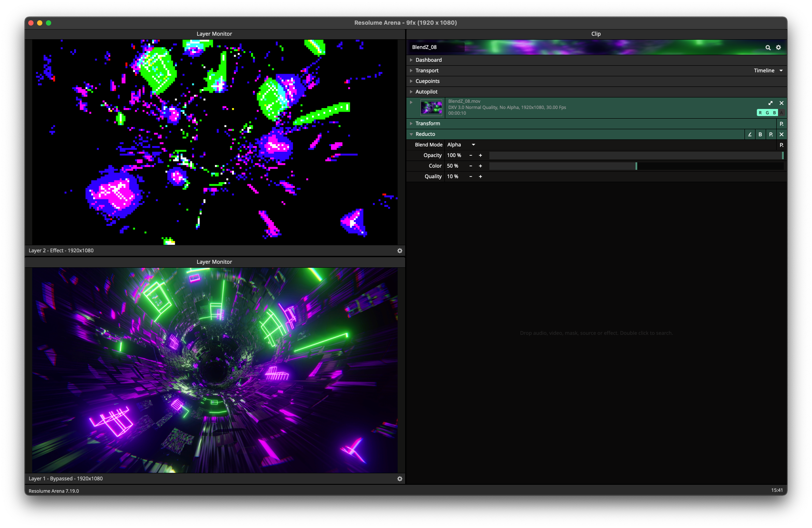Screen dimensions: 812x528
Task: Open clip settings gear beside the search icon
Action: tap(778, 48)
